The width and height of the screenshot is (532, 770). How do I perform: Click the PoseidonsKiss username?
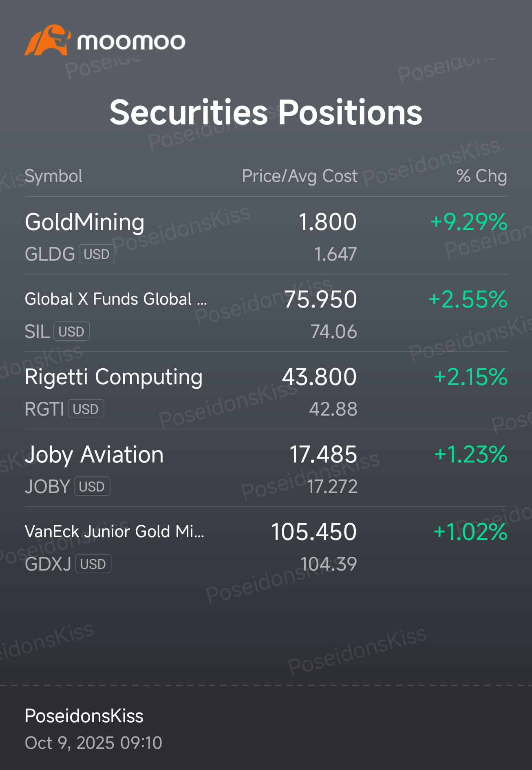(x=84, y=716)
